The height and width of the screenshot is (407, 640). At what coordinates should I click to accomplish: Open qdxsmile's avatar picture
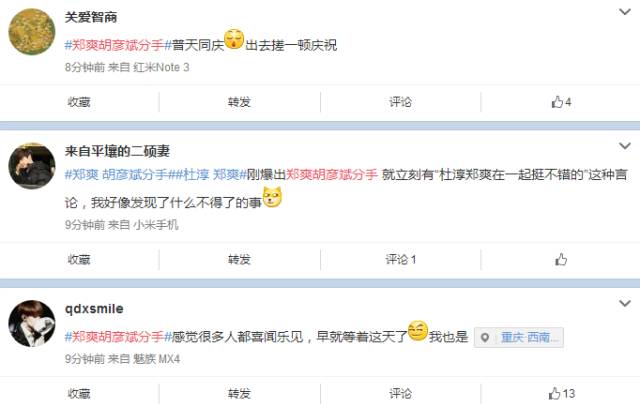pyautogui.click(x=32, y=324)
